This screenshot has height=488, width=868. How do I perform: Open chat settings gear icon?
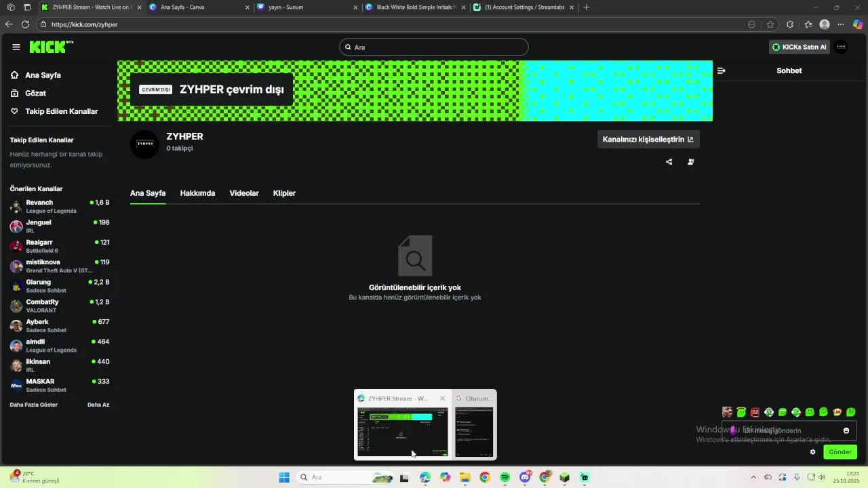click(x=812, y=452)
